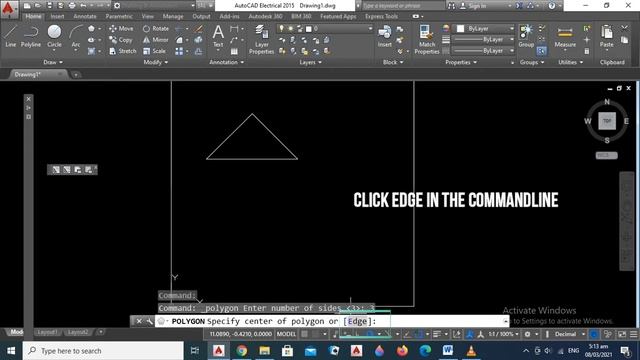Click Match Properties tool

coord(427,40)
